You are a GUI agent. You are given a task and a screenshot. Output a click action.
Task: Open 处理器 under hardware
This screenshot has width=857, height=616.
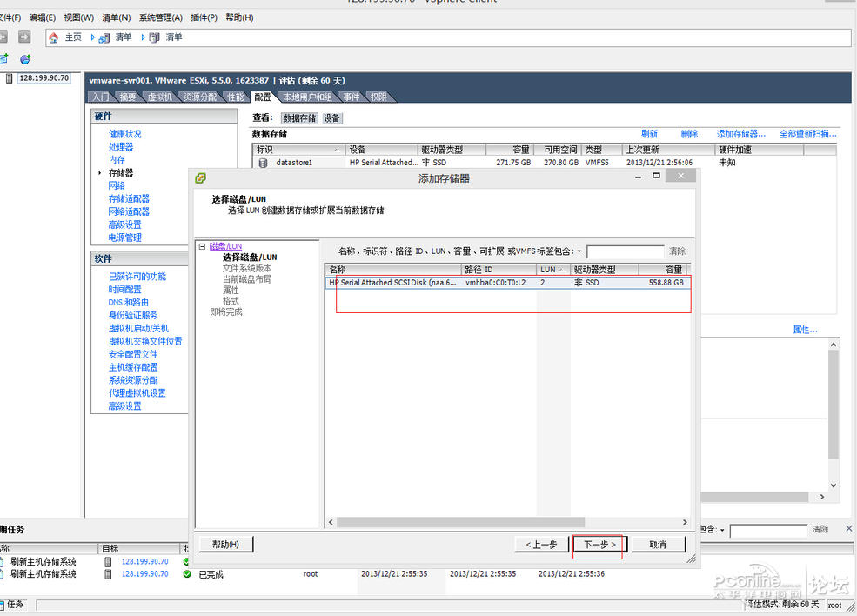coord(121,147)
